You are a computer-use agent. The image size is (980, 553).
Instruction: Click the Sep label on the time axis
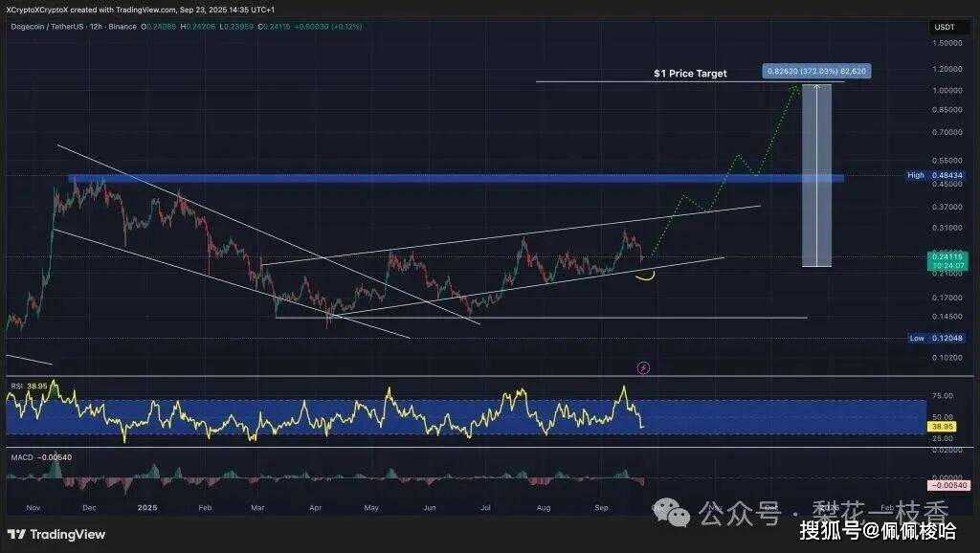coord(601,508)
